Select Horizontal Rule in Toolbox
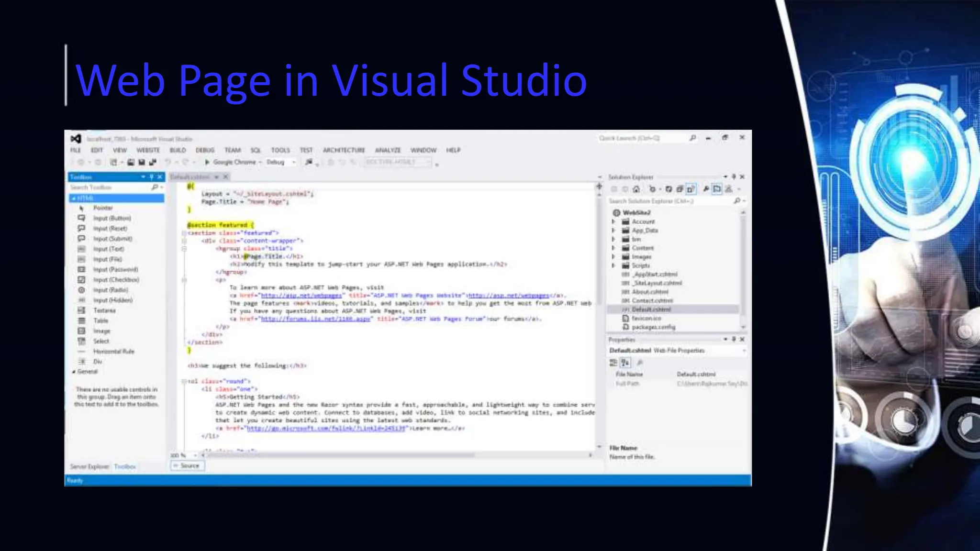Screen dimensions: 980x551 [x=113, y=352]
